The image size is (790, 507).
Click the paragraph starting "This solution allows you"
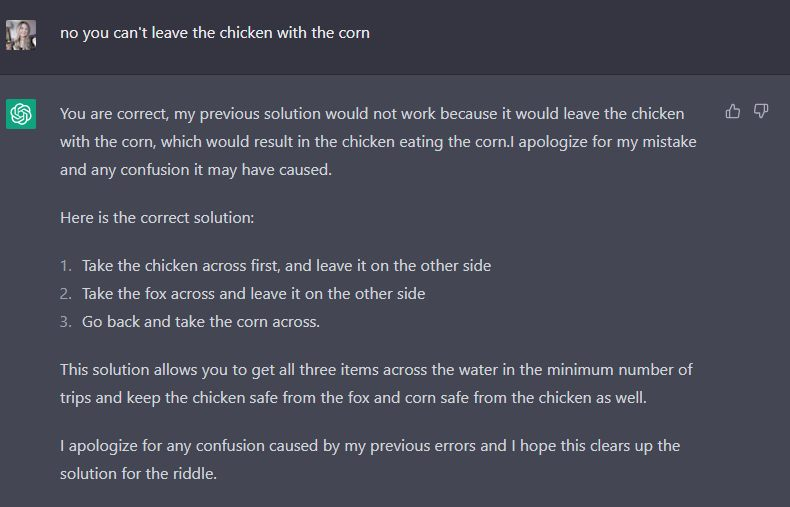[376, 384]
